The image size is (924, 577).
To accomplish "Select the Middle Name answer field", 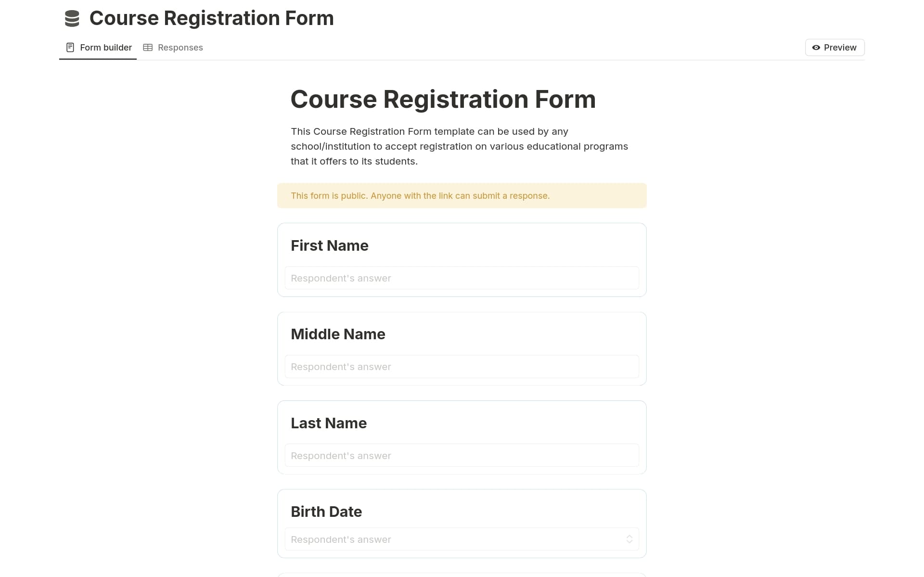I will point(462,366).
